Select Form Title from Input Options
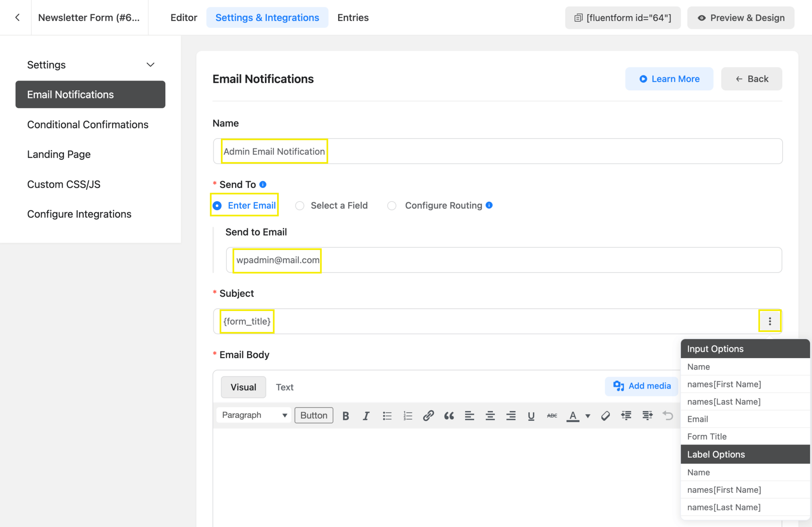Screen dimensions: 812x527 point(707,436)
